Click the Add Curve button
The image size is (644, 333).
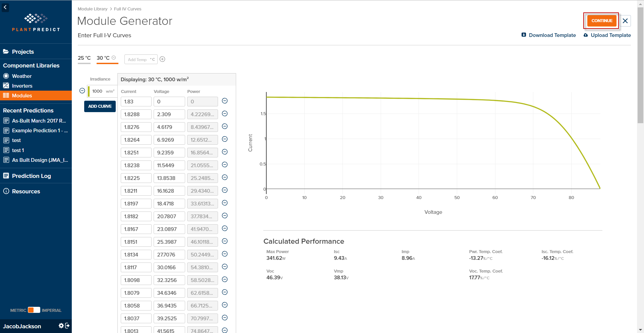(x=100, y=106)
